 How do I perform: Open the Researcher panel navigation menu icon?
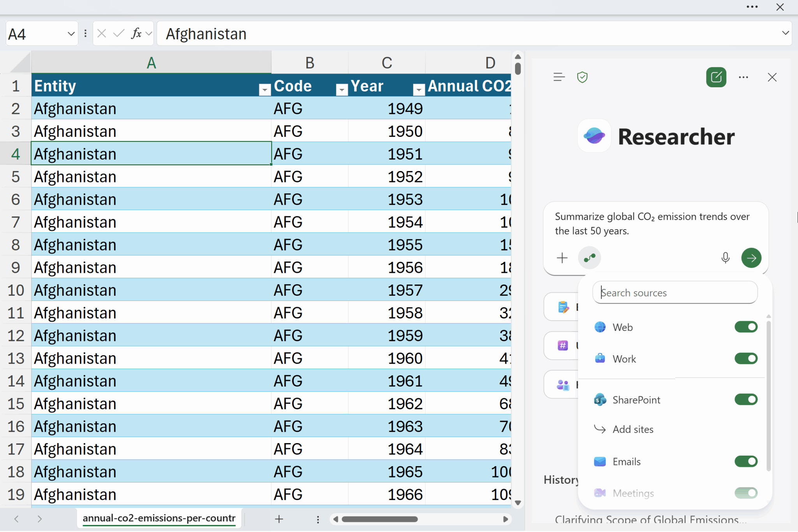coord(559,77)
